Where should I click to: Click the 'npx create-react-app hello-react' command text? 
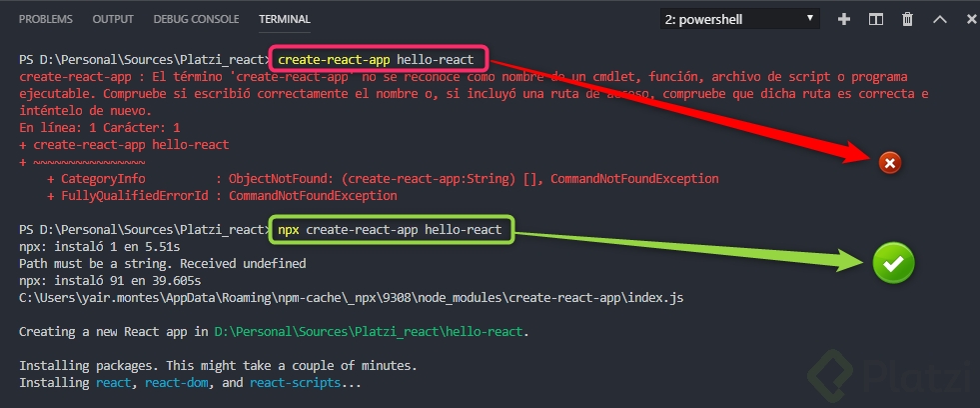click(x=390, y=230)
